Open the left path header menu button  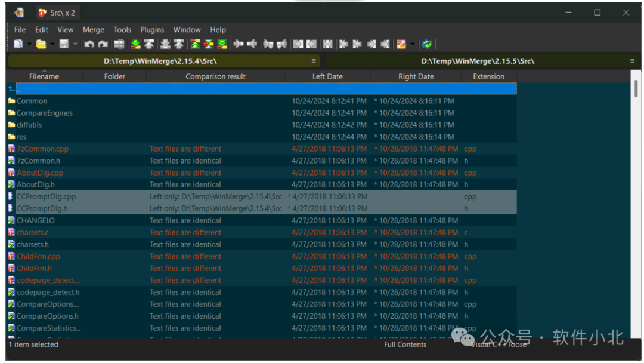[314, 61]
